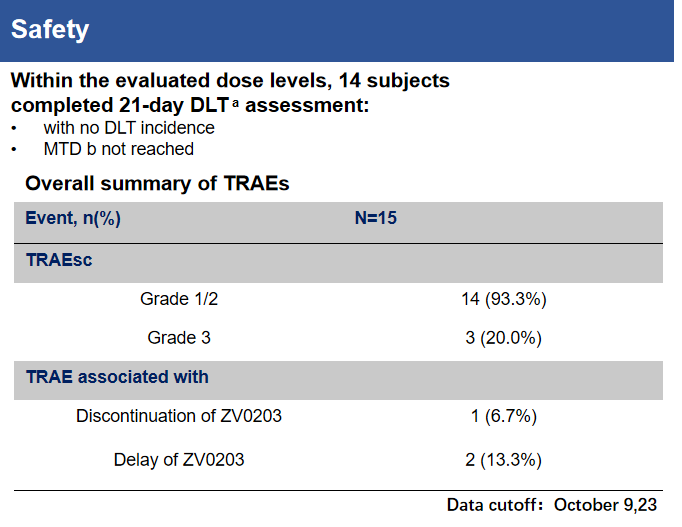Click the N=15 column header
Viewport: 682px width, 527px height.
click(x=376, y=219)
